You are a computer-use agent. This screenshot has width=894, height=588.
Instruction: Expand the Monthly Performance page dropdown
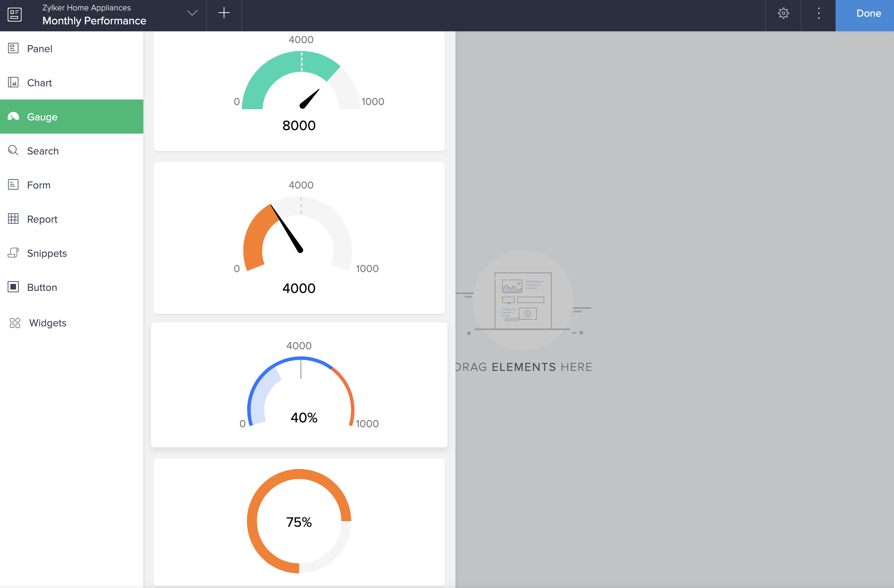tap(192, 14)
